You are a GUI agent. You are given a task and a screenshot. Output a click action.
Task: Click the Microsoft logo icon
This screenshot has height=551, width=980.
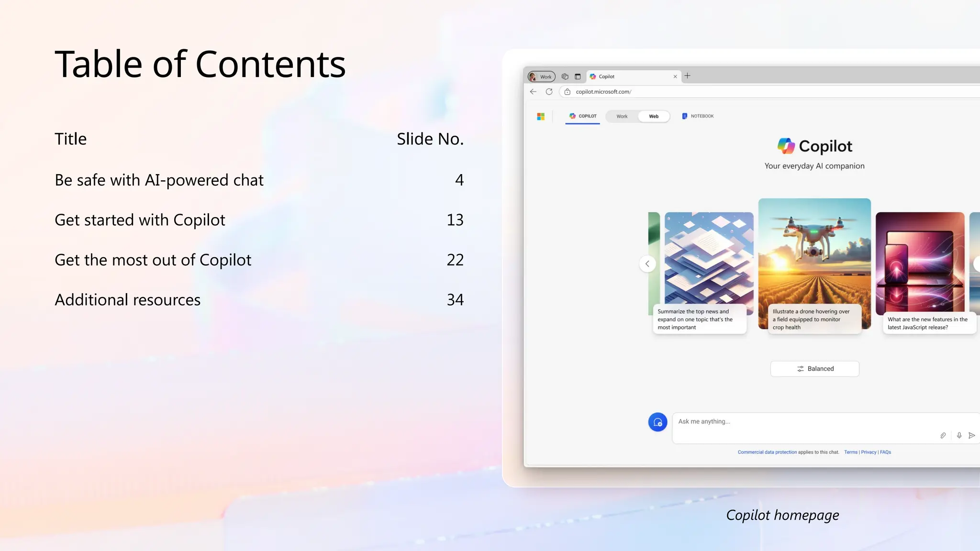point(541,116)
